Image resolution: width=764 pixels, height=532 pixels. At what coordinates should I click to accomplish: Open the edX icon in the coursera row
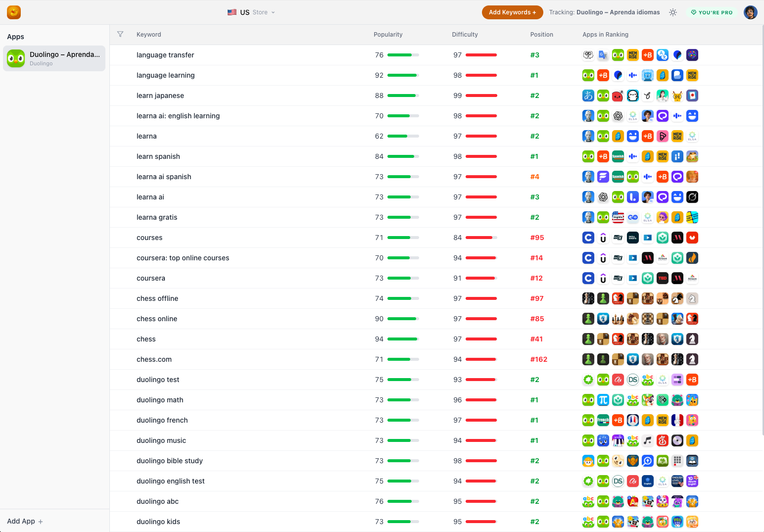[x=618, y=278]
